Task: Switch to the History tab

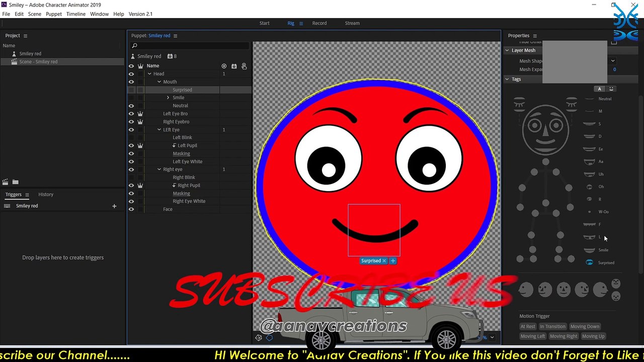Action: click(46, 195)
